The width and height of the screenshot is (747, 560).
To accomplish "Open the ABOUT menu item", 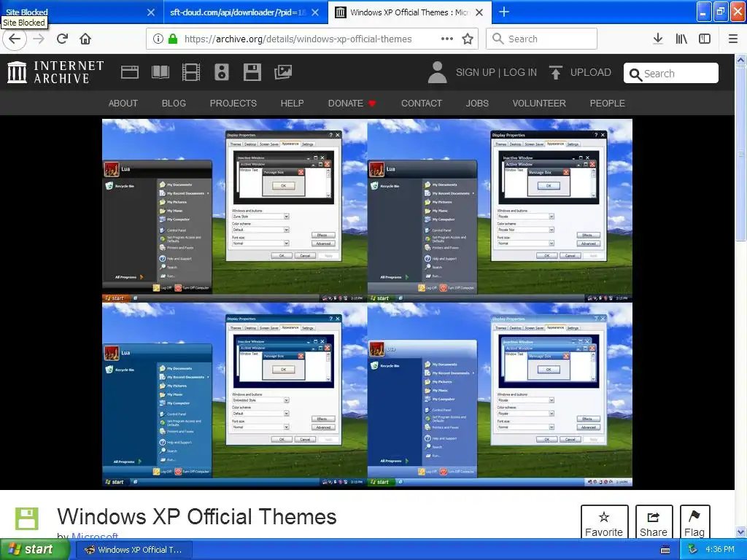I will pos(123,103).
